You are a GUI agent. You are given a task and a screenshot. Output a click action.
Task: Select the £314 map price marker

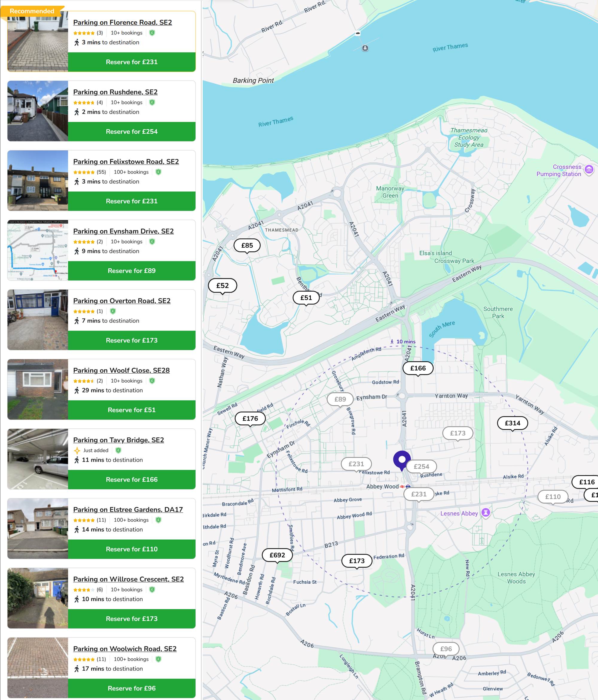512,423
